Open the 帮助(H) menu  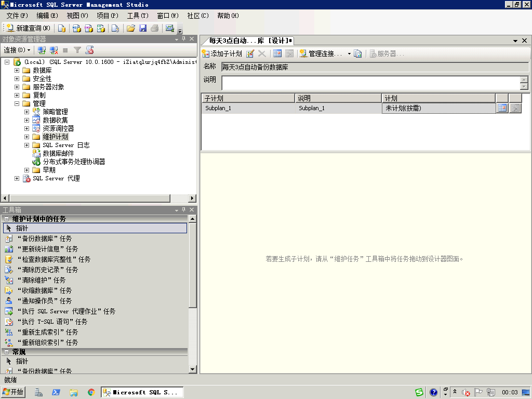(x=228, y=16)
